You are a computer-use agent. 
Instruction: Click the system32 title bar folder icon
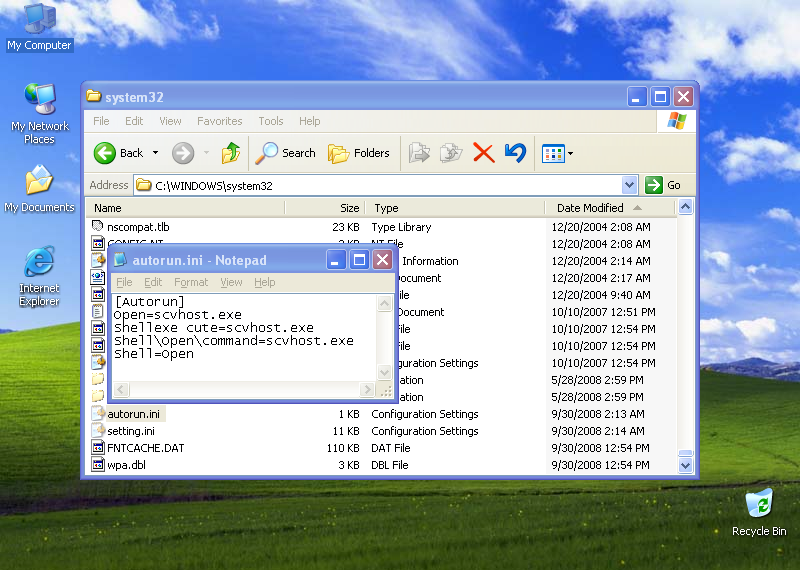click(x=93, y=96)
